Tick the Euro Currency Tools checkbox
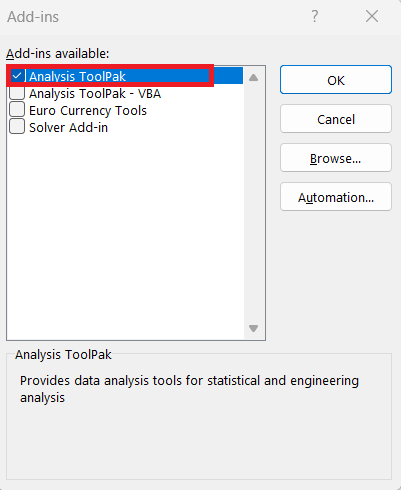The width and height of the screenshot is (401, 490). click(x=17, y=110)
